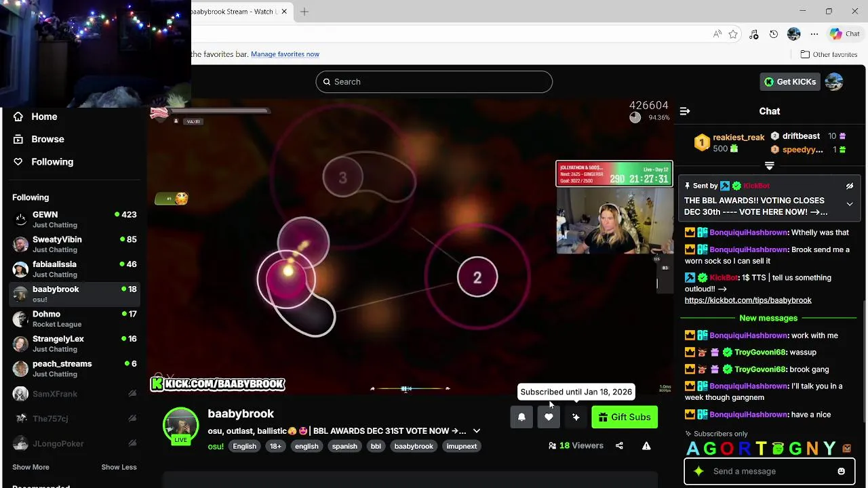
Task: Collapse the gift leaderboard with the triangle handle
Action: click(x=769, y=165)
